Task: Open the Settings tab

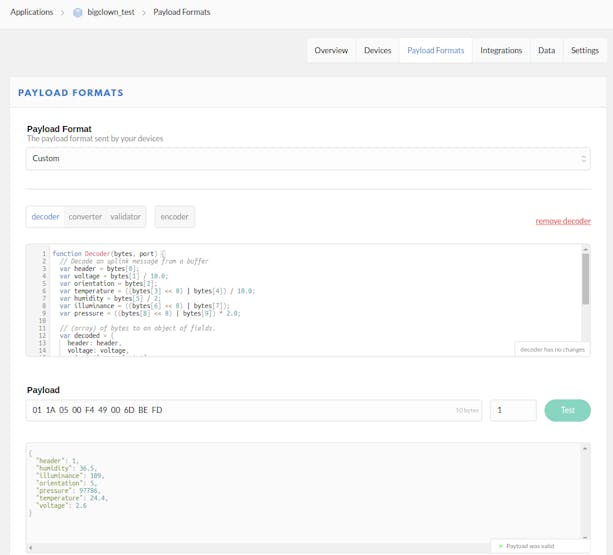Action: click(x=585, y=50)
